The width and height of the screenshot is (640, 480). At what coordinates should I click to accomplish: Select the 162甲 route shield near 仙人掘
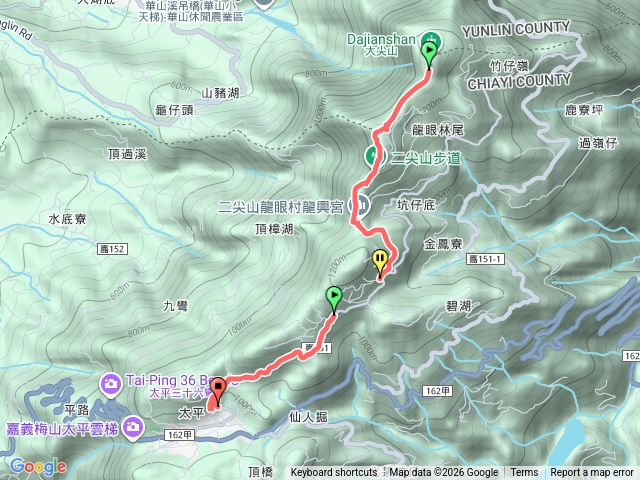[437, 391]
